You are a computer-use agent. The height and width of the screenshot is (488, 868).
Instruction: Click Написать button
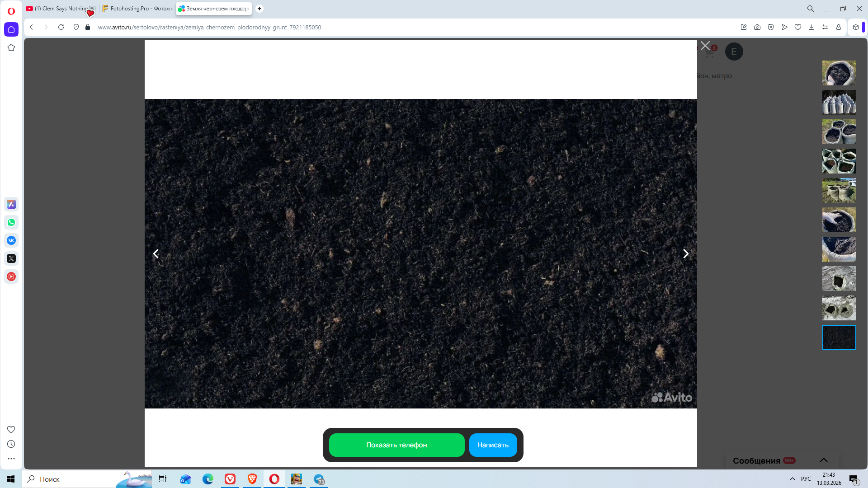pos(493,445)
